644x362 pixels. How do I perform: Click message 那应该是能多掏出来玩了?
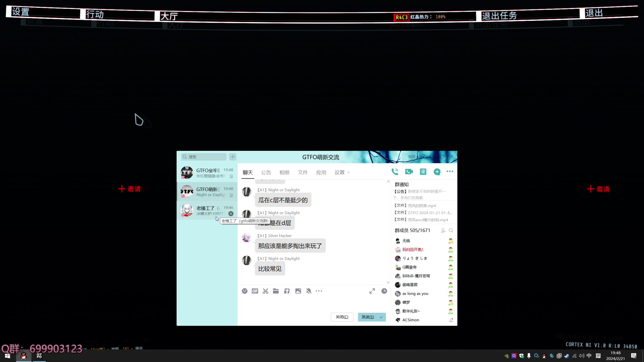[x=290, y=246]
